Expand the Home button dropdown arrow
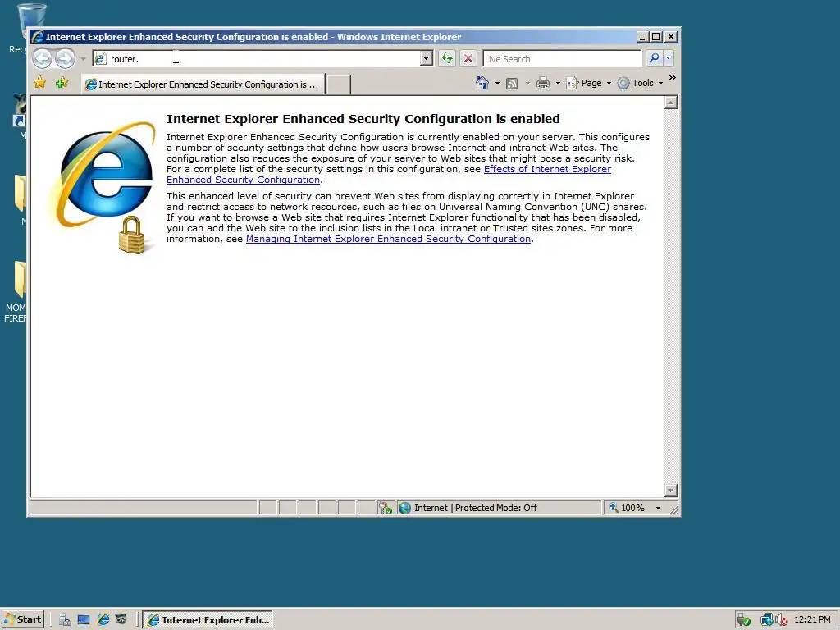840x630 pixels. (497, 83)
